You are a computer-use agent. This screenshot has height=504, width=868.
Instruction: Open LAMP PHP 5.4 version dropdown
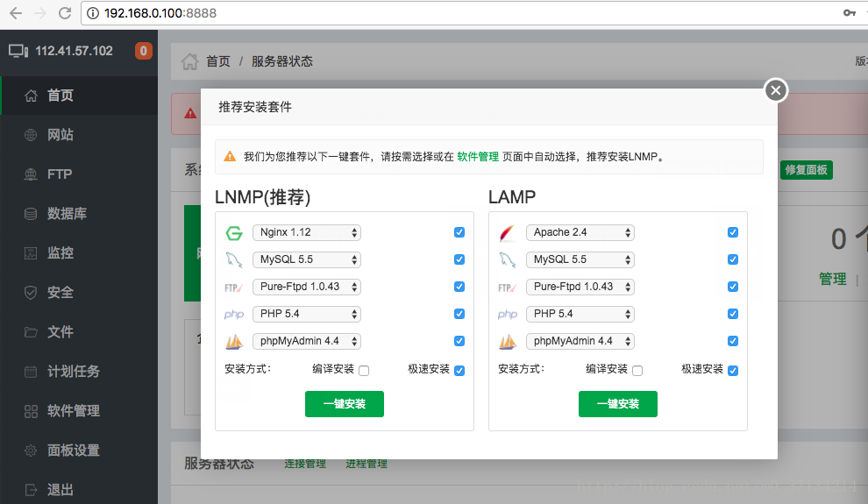tap(580, 314)
